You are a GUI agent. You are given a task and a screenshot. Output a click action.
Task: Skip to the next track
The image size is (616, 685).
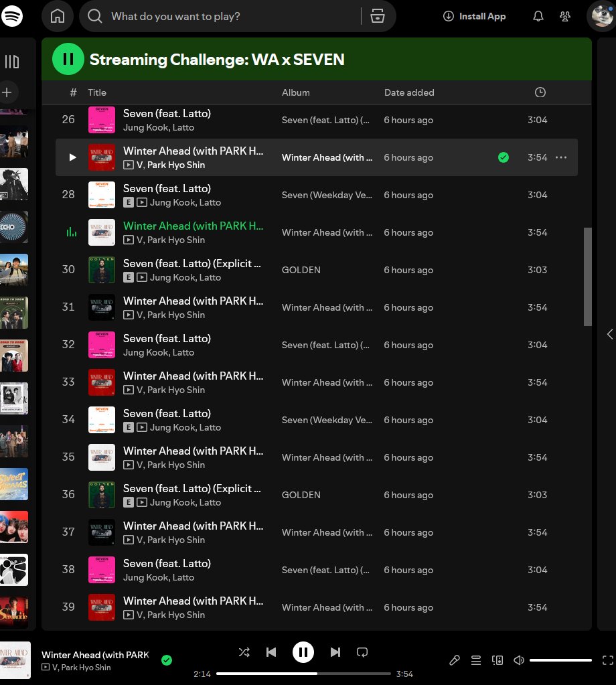(x=335, y=652)
